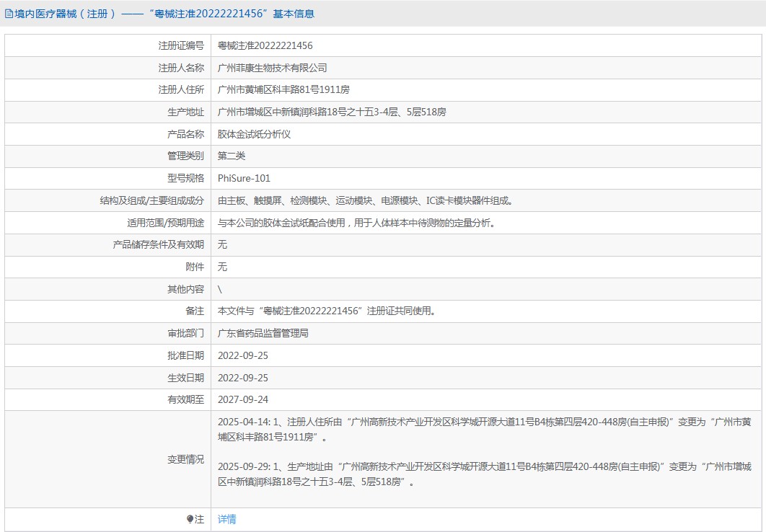The width and height of the screenshot is (766, 532).
Task: Select the registration number value 粤械注准20222221456
Action: [265, 46]
